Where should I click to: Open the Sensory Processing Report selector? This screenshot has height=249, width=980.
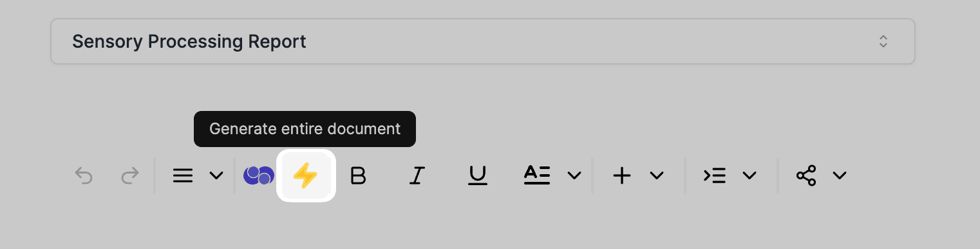(483, 42)
